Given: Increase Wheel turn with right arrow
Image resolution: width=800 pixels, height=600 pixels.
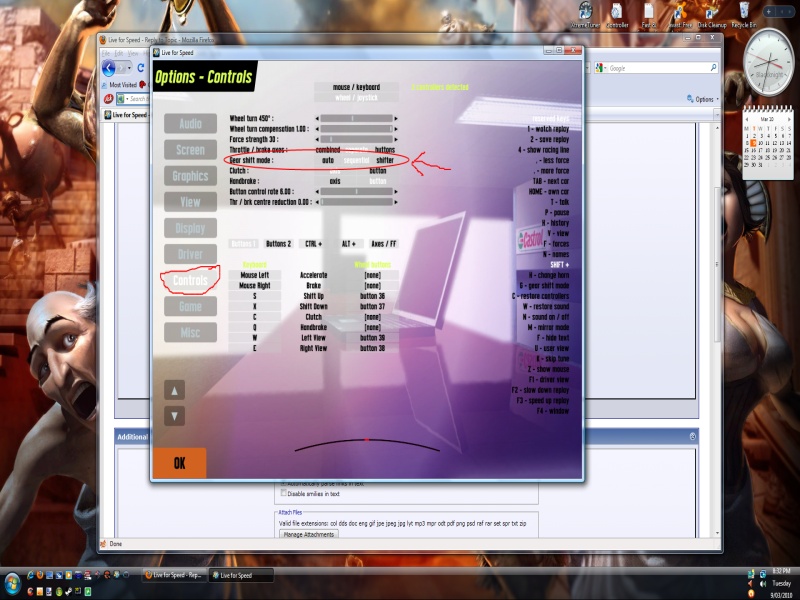Looking at the screenshot, I should click(x=396, y=118).
